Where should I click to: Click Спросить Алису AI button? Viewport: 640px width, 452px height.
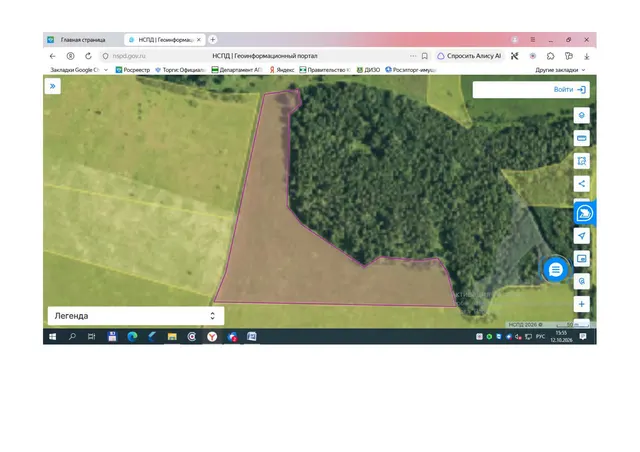(469, 56)
